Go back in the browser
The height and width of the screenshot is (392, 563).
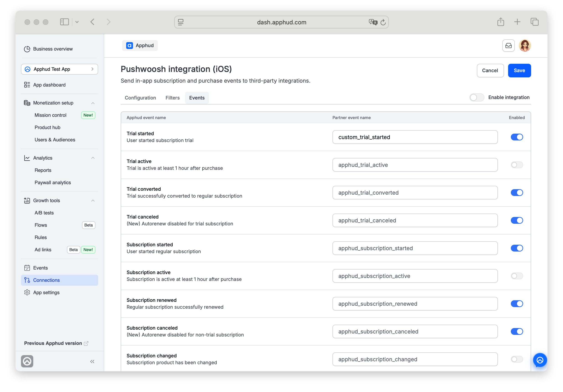pos(92,22)
